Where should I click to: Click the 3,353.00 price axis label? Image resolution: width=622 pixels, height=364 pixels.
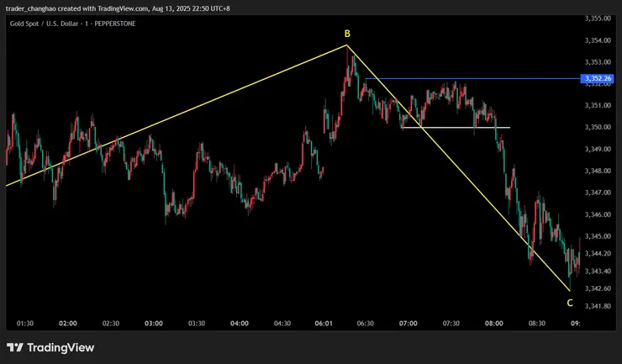(x=598, y=62)
